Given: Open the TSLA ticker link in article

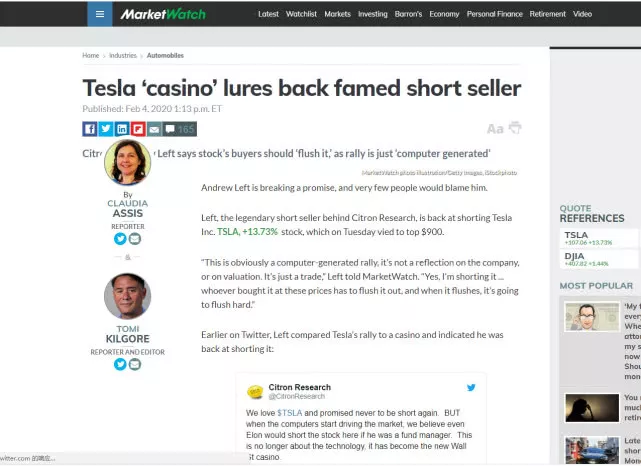Looking at the screenshot, I should click(x=228, y=232).
